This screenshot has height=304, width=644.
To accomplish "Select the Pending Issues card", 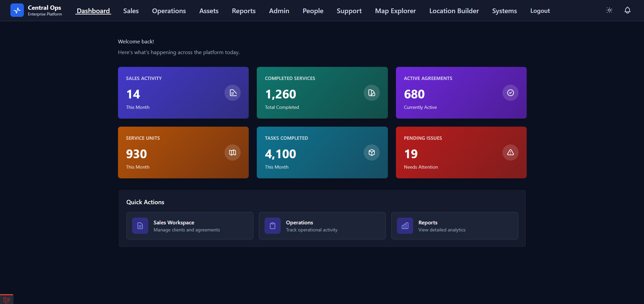I will (461, 152).
